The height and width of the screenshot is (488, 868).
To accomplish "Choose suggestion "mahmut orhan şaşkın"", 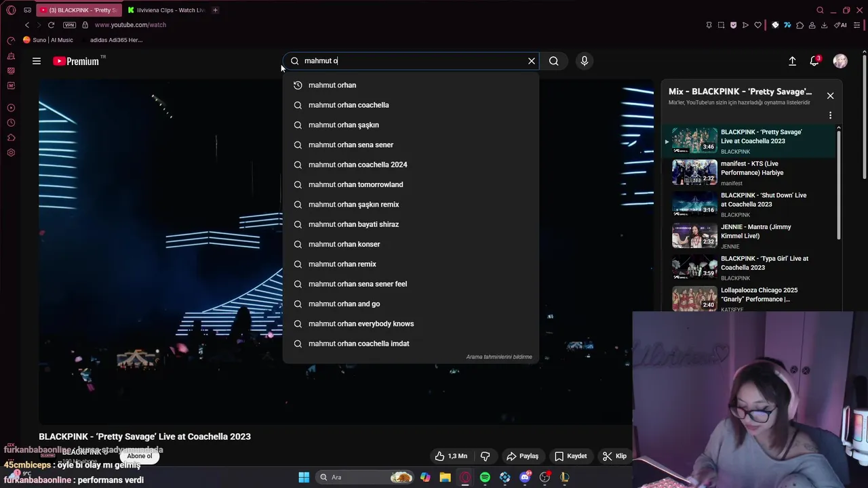I will click(411, 125).
